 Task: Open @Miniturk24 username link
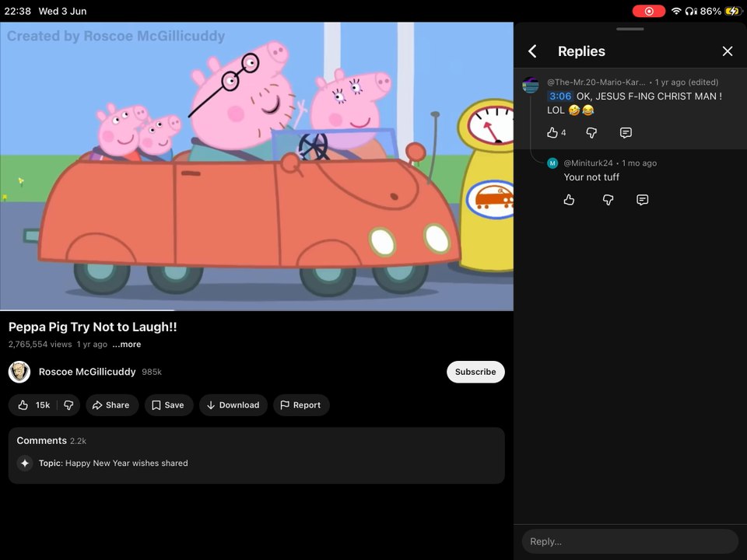588,163
